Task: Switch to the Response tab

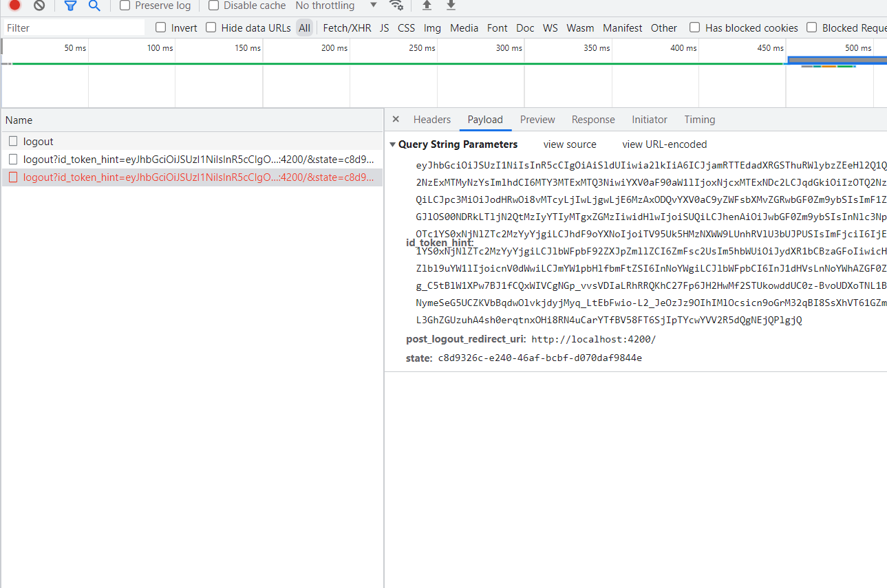Action: pyautogui.click(x=593, y=120)
